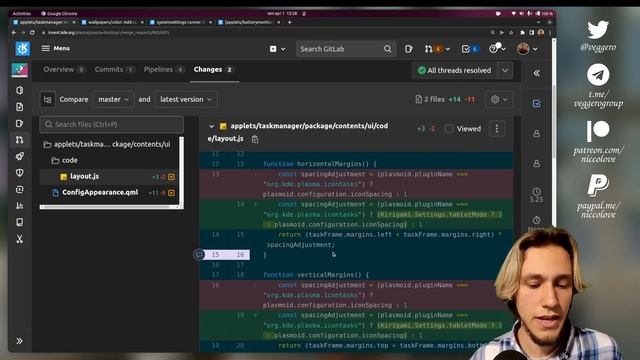Toggle the file tree browser icon
This screenshot has height=360, width=640.
48,100
